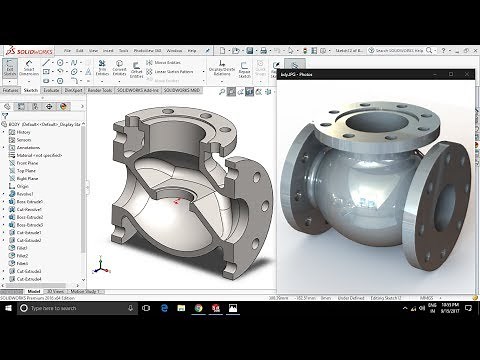Click the Open document icon
480x360 pixels.
tap(236, 51)
